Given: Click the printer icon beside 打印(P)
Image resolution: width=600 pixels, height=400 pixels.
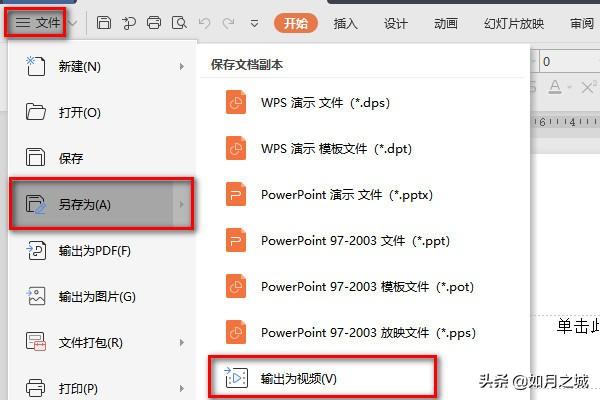Looking at the screenshot, I should tap(36, 387).
